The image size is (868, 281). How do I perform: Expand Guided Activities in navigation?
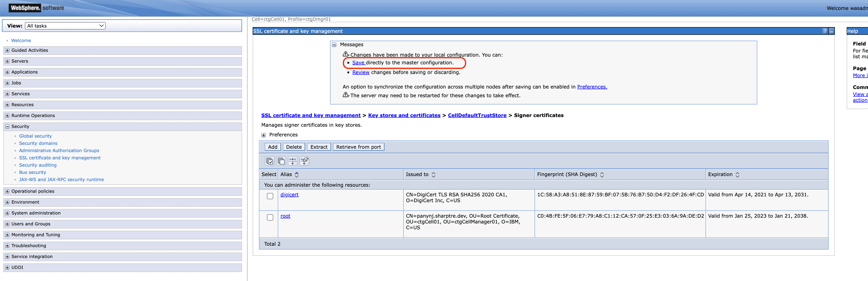[x=7, y=50]
